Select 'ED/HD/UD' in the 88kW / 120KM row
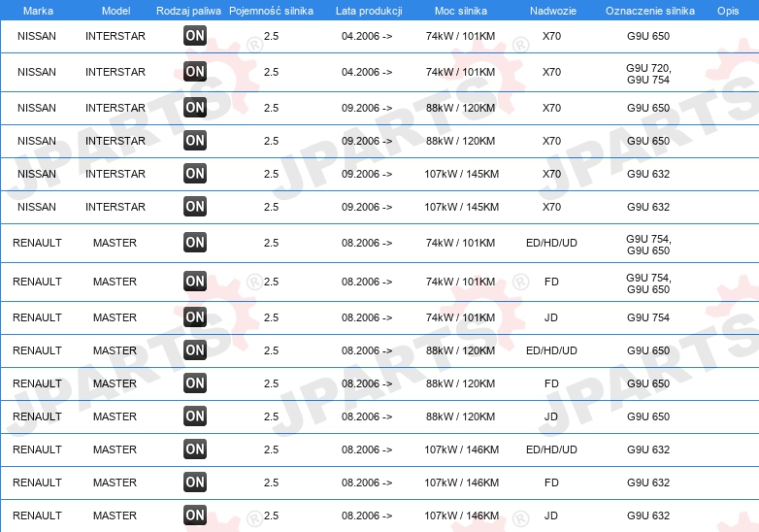The image size is (759, 532). click(551, 350)
